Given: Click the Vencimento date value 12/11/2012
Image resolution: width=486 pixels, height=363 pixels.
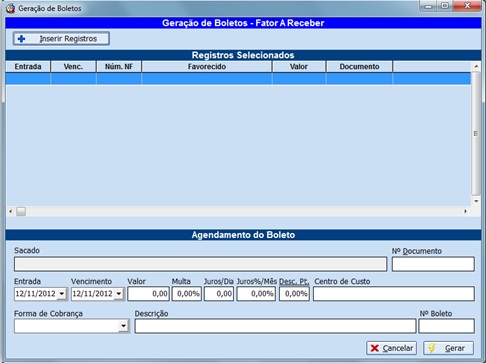Looking at the screenshot, I should pos(92,294).
